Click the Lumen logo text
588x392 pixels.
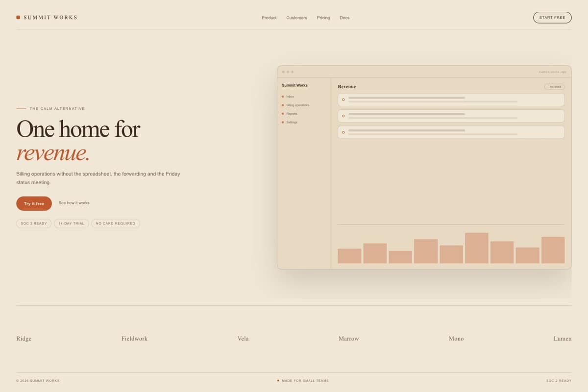(x=563, y=339)
